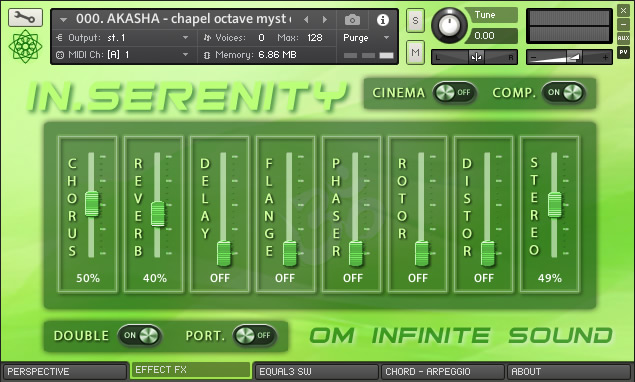Viewport: 635px width, 382px height.
Task: Enable the PORT. switch
Action: [x=254, y=335]
